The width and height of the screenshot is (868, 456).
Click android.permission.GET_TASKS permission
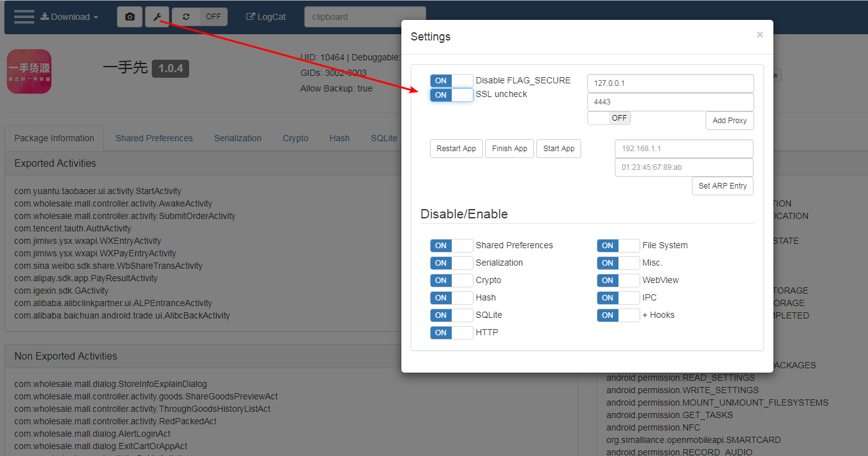[670, 415]
